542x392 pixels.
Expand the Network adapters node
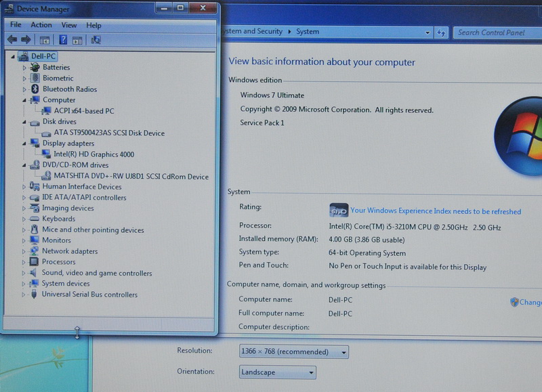24,251
